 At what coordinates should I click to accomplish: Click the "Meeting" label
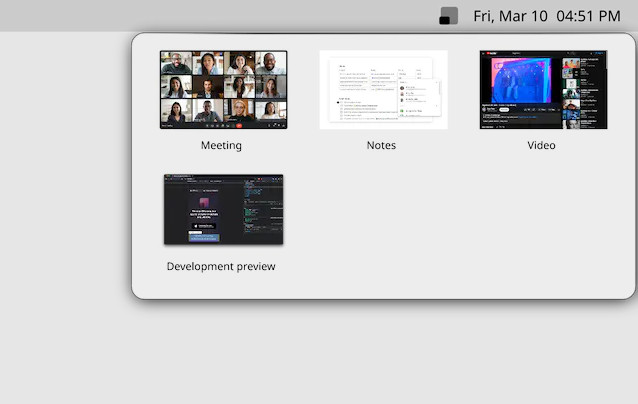pyautogui.click(x=221, y=145)
